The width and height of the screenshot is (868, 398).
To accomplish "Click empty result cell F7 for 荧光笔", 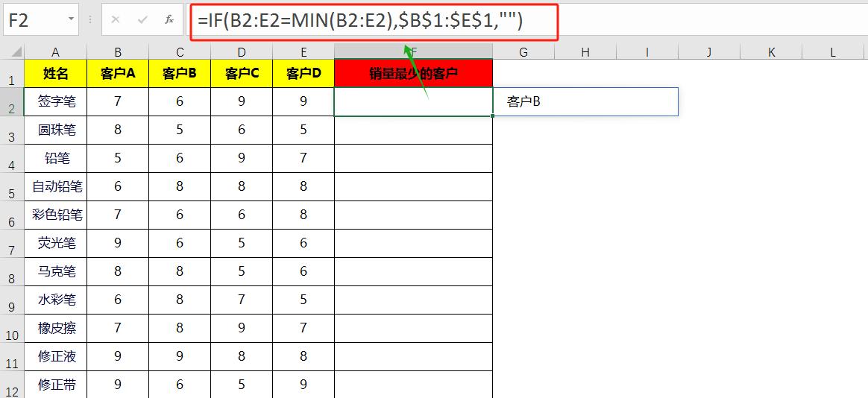I will (x=414, y=244).
